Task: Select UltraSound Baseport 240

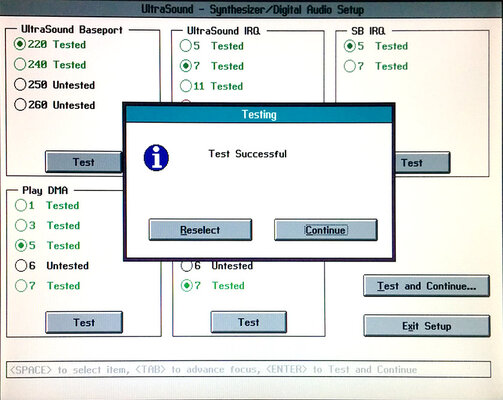Action: point(50,64)
